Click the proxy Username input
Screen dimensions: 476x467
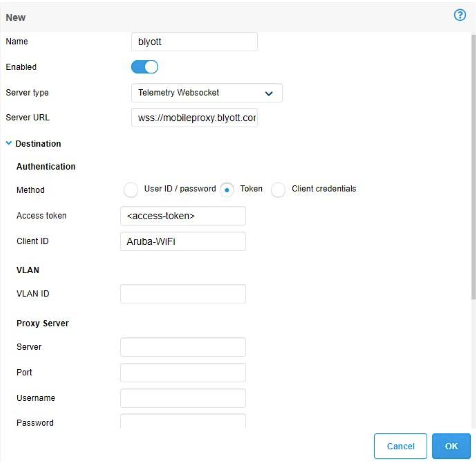point(183,398)
